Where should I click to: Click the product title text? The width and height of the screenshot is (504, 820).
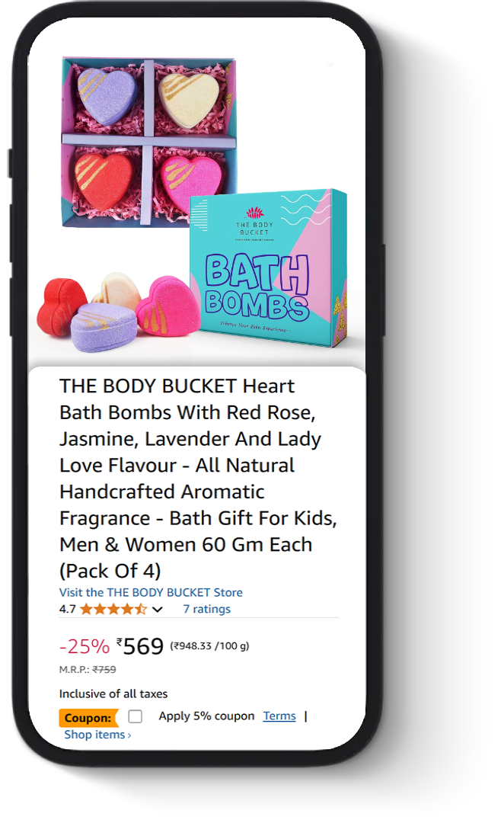198,478
